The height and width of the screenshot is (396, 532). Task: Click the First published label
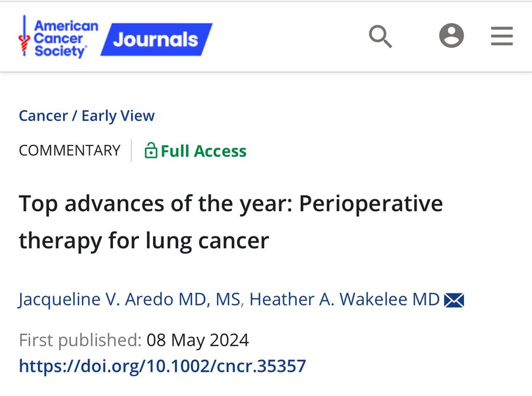click(80, 340)
